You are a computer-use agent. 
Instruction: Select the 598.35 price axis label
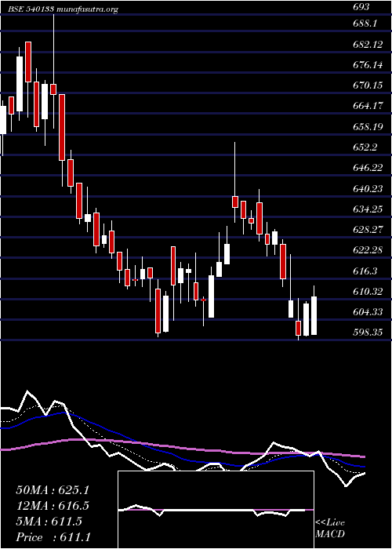368,333
